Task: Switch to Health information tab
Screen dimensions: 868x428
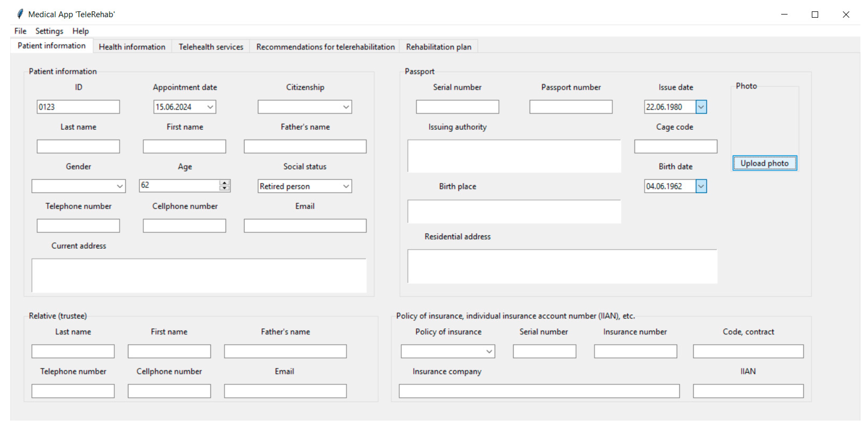Action: point(132,47)
